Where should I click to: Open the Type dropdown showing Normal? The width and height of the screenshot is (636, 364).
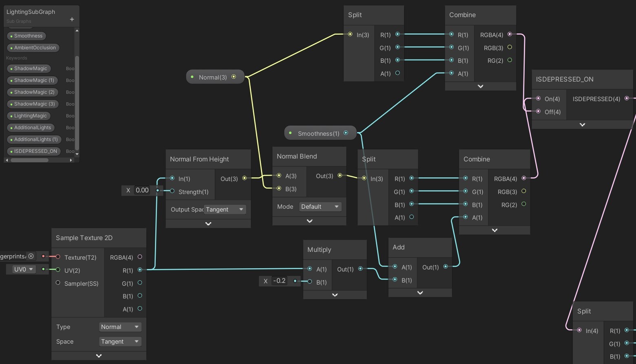pos(120,327)
